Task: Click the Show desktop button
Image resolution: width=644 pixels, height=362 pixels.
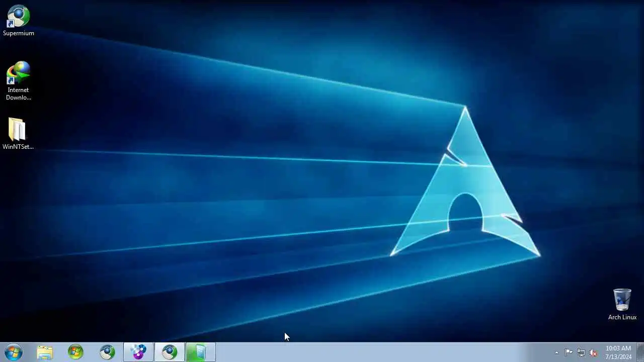Action: coord(640,352)
